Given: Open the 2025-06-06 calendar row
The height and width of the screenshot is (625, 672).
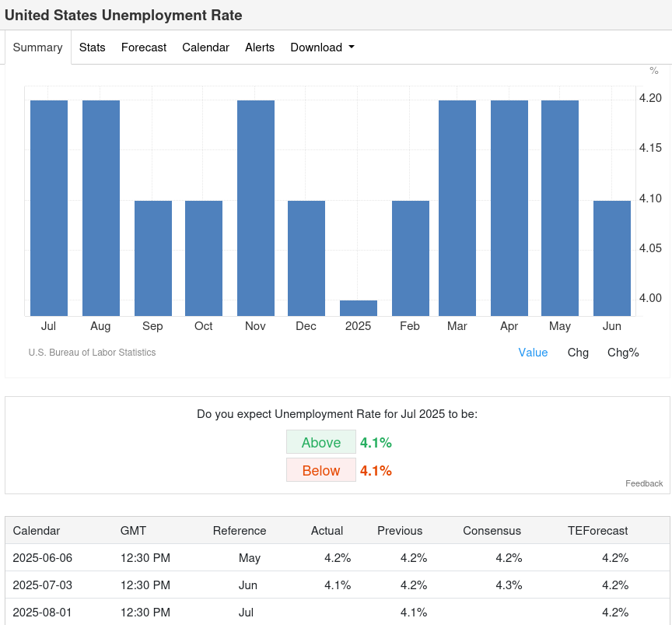Looking at the screenshot, I should 43,557.
